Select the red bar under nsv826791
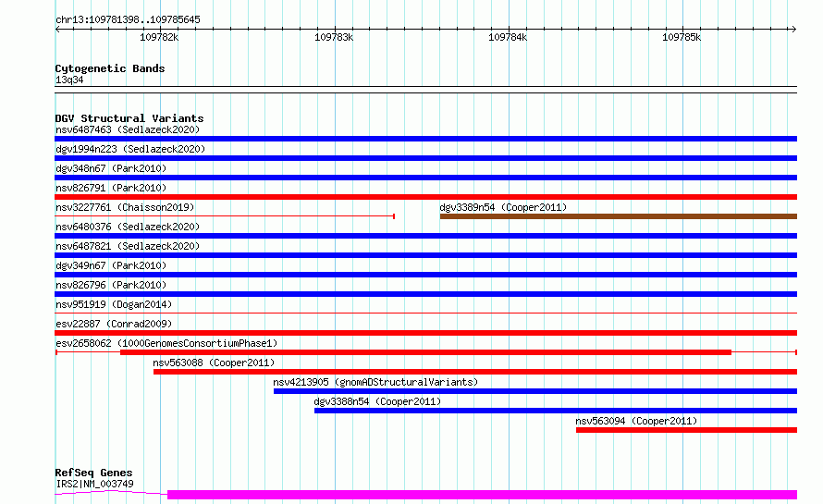 pyautogui.click(x=425, y=197)
